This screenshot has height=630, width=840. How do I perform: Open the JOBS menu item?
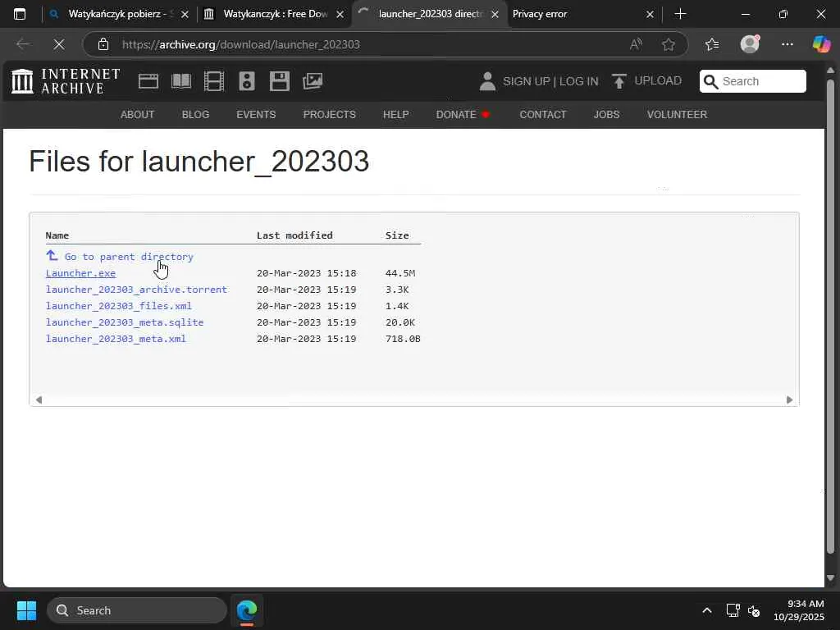606,115
